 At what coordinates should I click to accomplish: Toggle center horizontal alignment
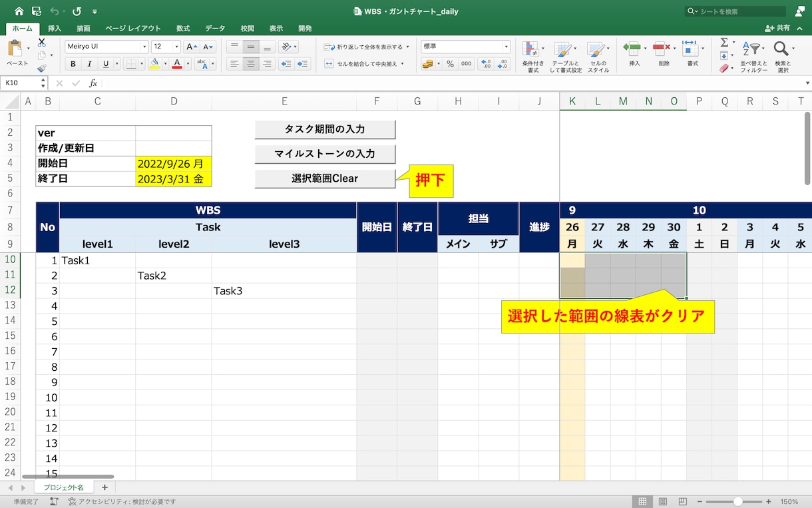click(251, 64)
